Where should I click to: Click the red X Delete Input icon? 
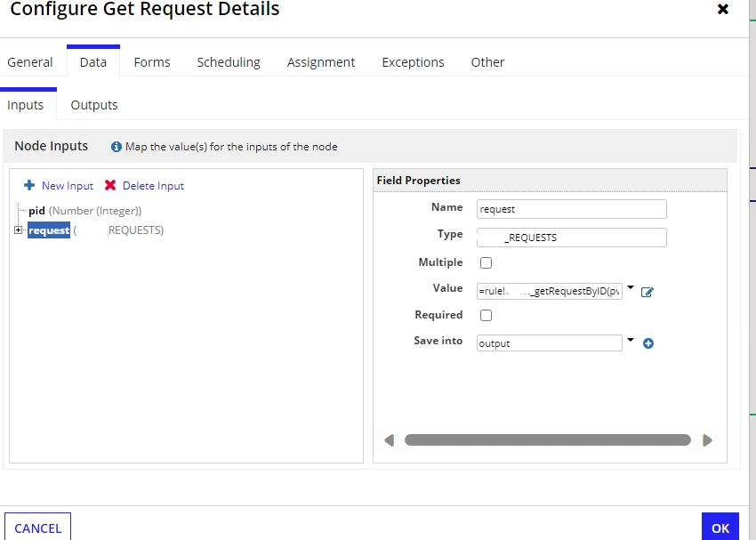pyautogui.click(x=110, y=185)
